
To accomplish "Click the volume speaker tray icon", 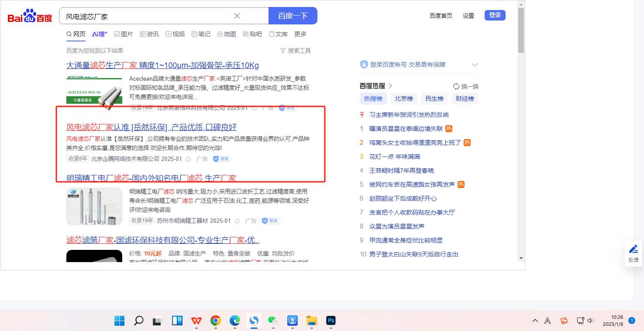I will (x=591, y=321).
